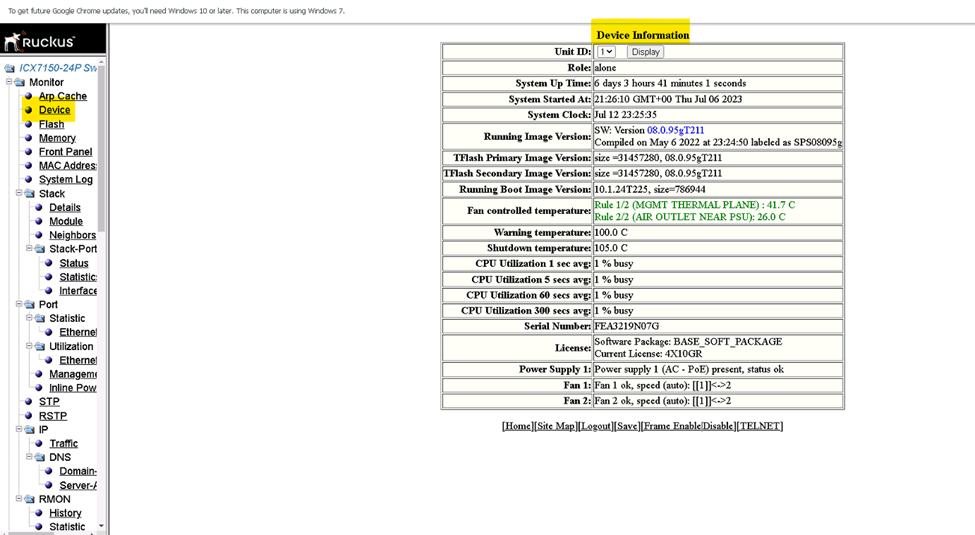Open IP Traffic link

click(x=63, y=444)
